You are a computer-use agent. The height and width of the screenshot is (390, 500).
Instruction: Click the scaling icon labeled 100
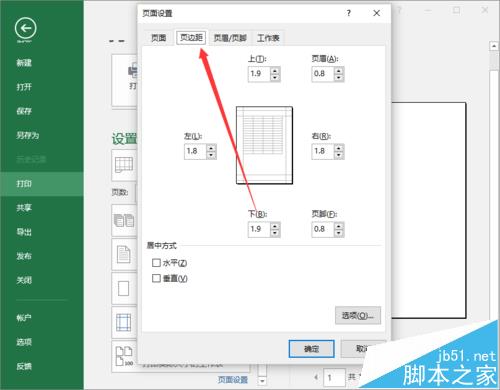(x=124, y=356)
